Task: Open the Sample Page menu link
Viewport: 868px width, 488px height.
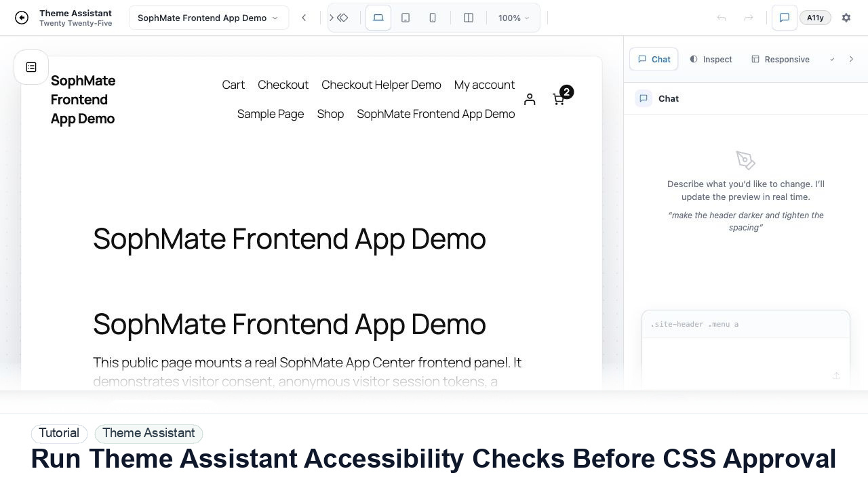Action: pyautogui.click(x=271, y=114)
